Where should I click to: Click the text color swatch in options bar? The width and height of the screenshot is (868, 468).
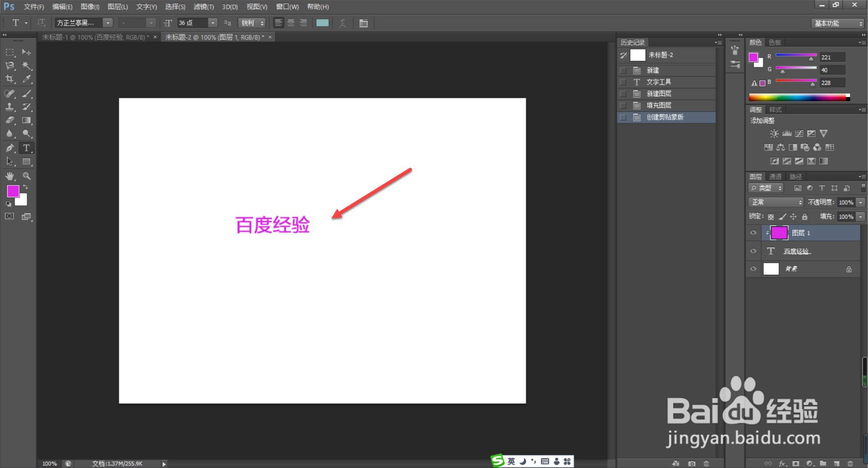click(322, 23)
